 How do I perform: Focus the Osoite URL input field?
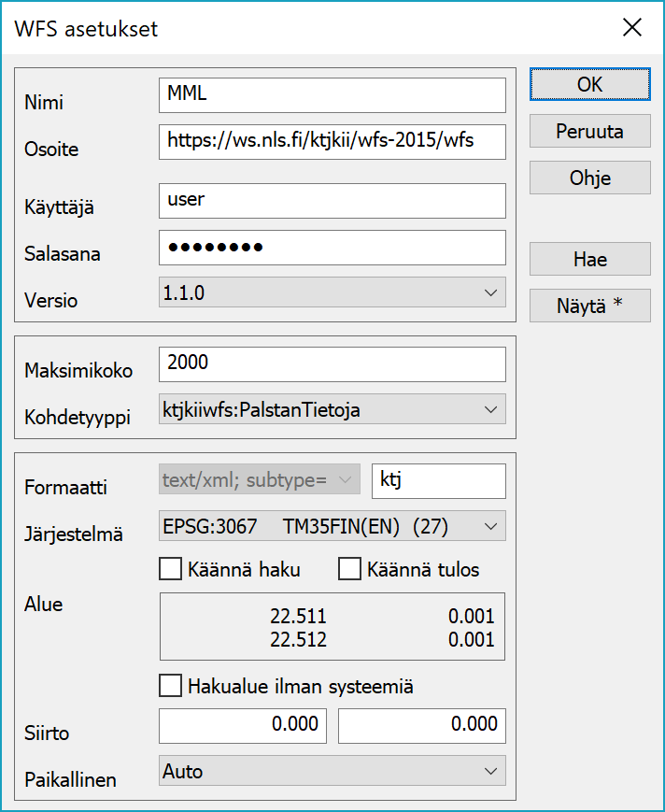click(x=332, y=141)
